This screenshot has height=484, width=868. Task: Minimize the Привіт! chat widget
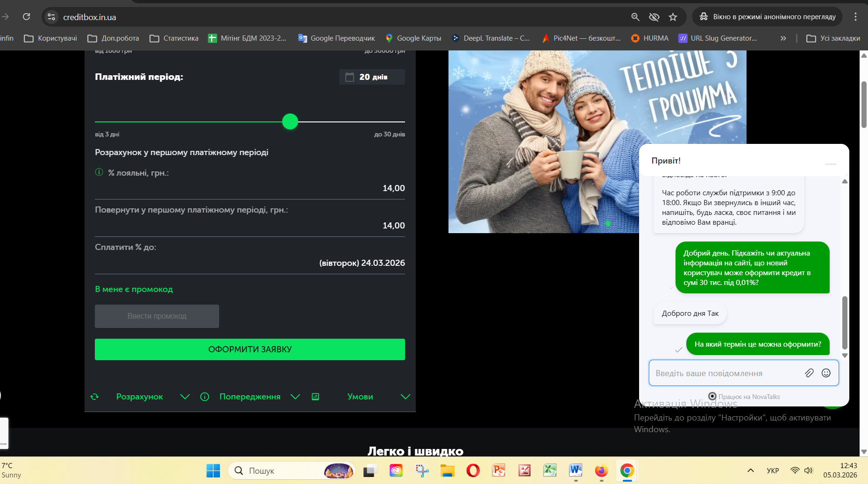[x=831, y=164]
